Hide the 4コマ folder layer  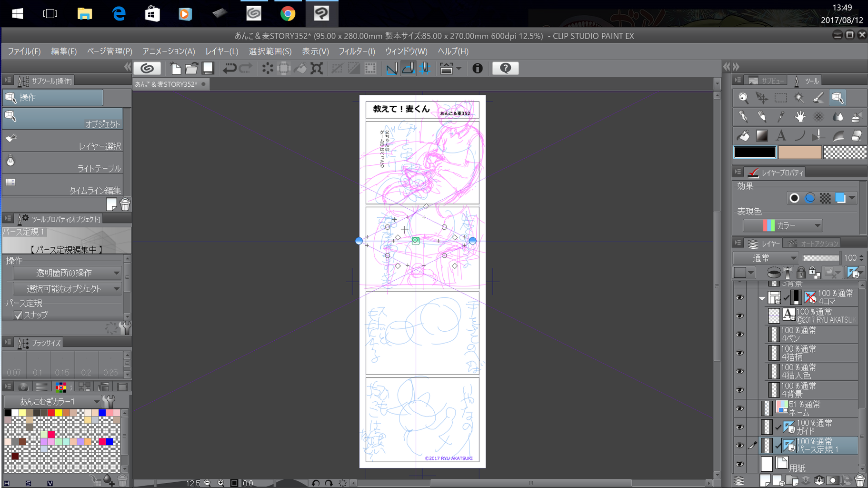coord(739,297)
